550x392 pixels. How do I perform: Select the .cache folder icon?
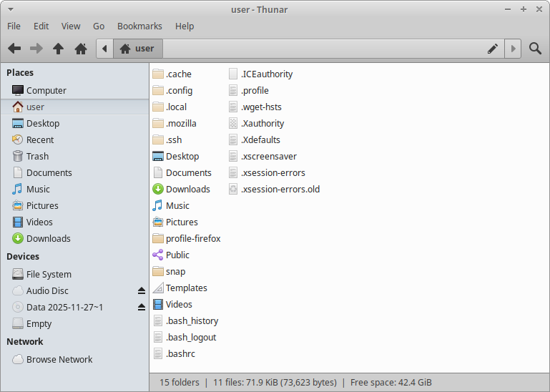pyautogui.click(x=158, y=74)
